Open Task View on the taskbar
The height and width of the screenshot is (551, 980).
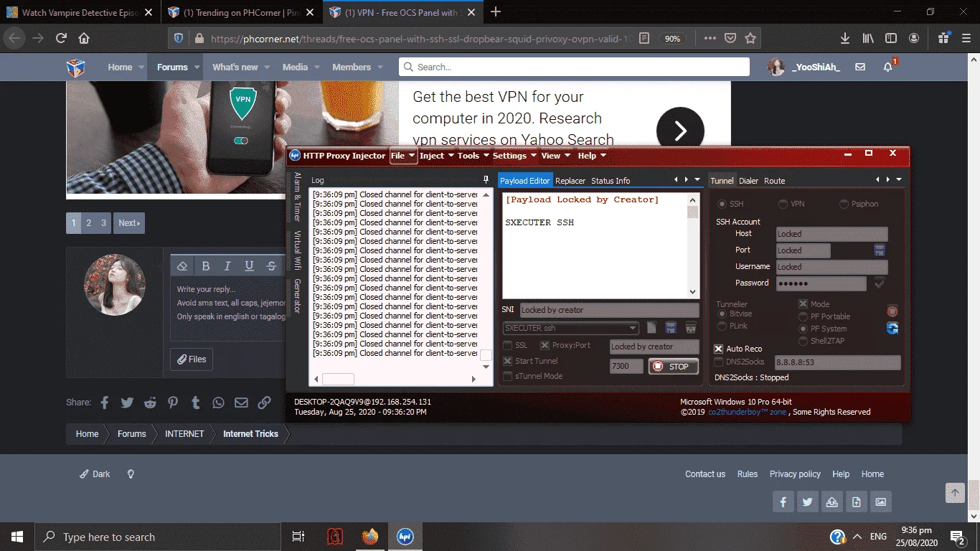tap(298, 537)
